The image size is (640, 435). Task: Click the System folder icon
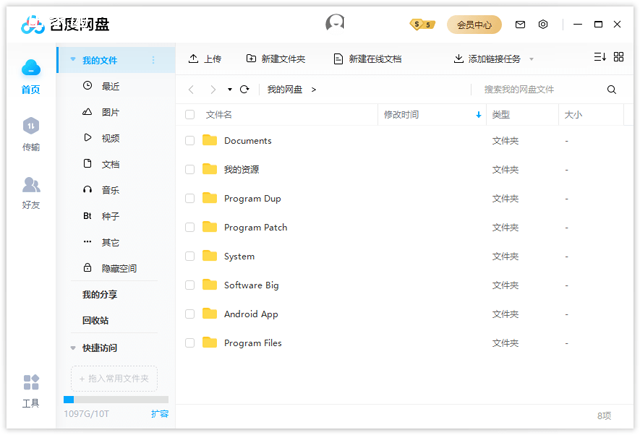click(x=210, y=256)
